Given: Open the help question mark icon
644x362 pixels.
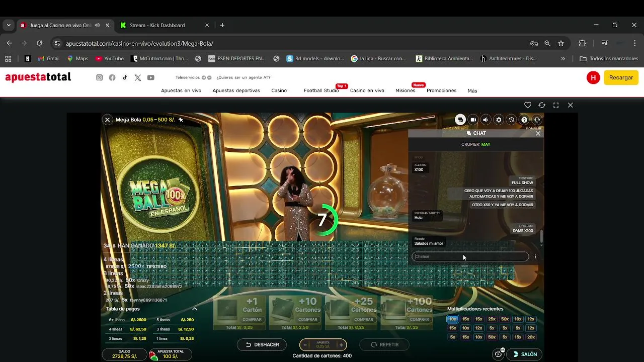Looking at the screenshot, I should [x=524, y=120].
